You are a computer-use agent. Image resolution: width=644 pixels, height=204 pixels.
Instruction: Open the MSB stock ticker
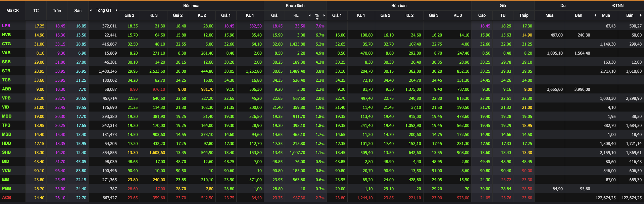pyautogui.click(x=6, y=134)
